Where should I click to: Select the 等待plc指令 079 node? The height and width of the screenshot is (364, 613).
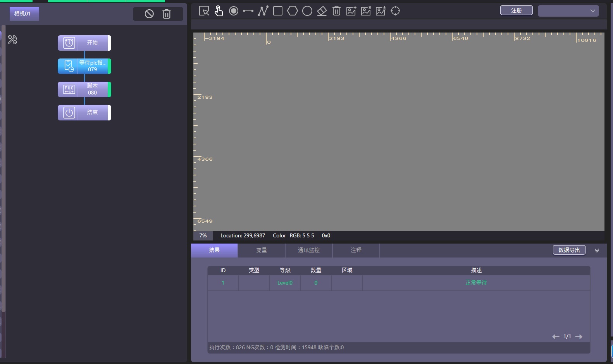tap(84, 66)
